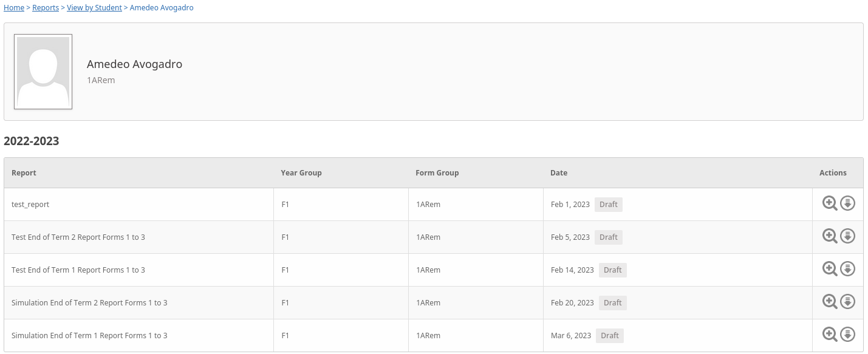The image size is (868, 354).
Task: View Simulation End of Term 1 report
Action: click(830, 335)
